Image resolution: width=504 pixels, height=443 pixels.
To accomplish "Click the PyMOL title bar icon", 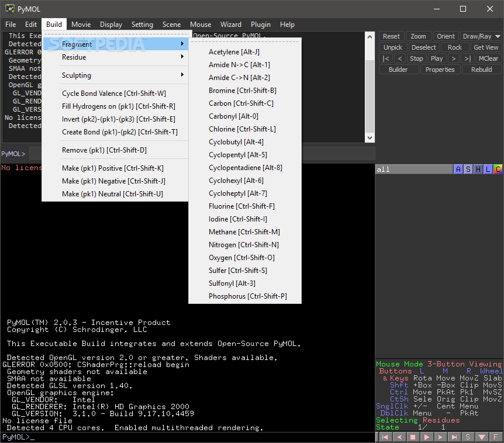I will coord(9,9).
